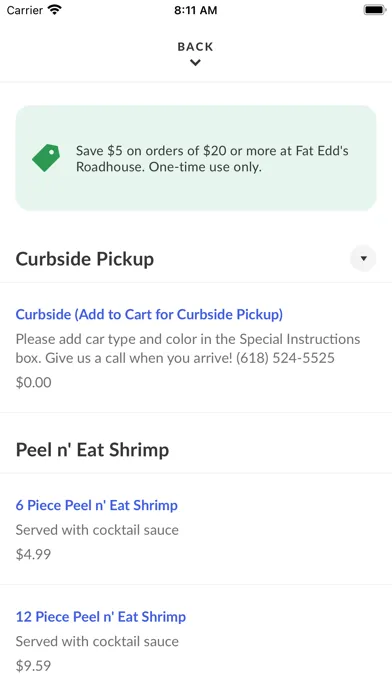Tap the Wi-Fi status icon
Viewport: 392px width, 696px height.
pos(55,9)
